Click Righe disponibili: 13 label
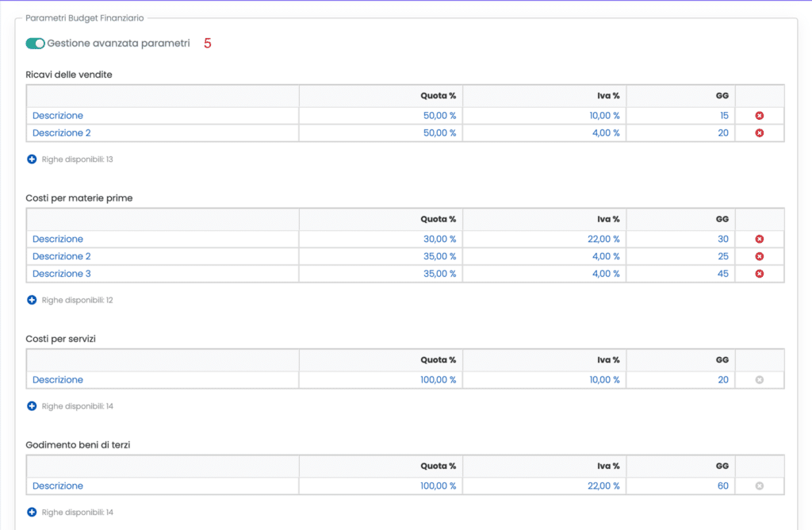 pyautogui.click(x=77, y=159)
